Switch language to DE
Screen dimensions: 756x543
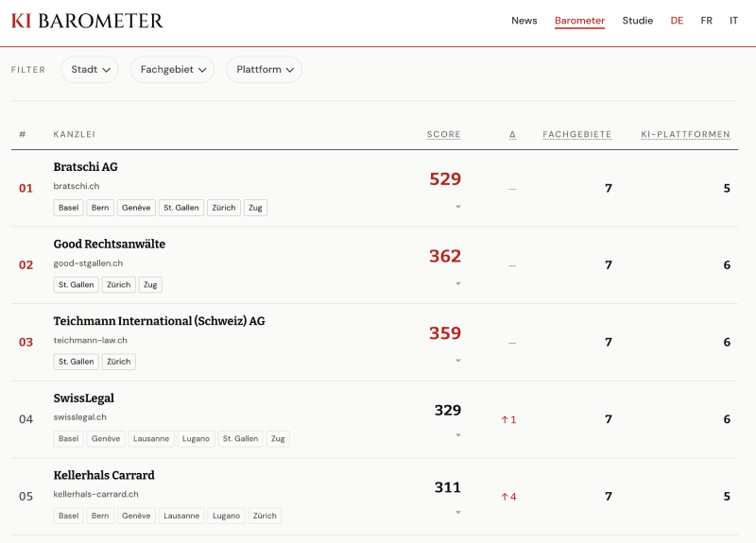pyautogui.click(x=677, y=21)
